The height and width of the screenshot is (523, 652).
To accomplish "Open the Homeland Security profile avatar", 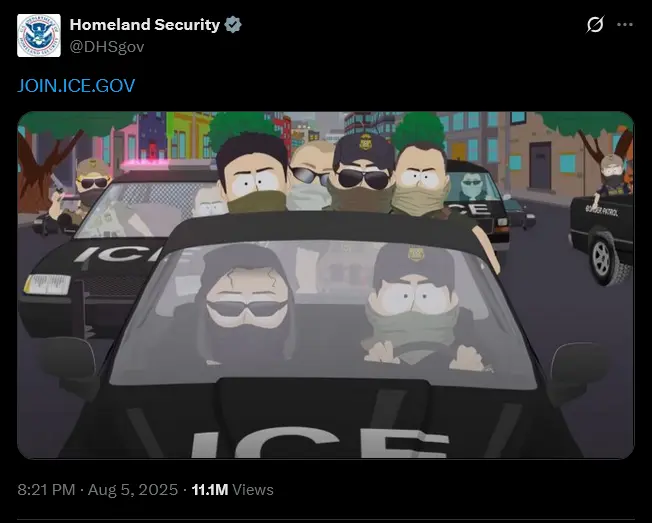I will tap(39, 35).
